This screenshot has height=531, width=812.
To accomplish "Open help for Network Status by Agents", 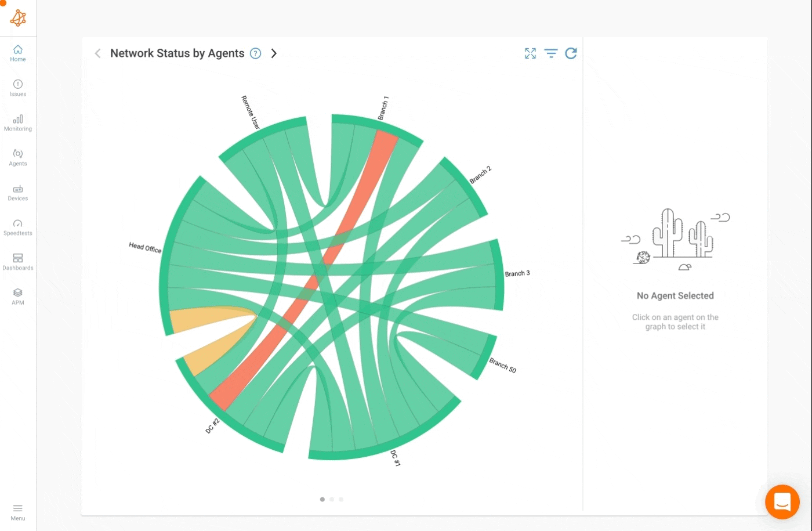I will [x=255, y=53].
